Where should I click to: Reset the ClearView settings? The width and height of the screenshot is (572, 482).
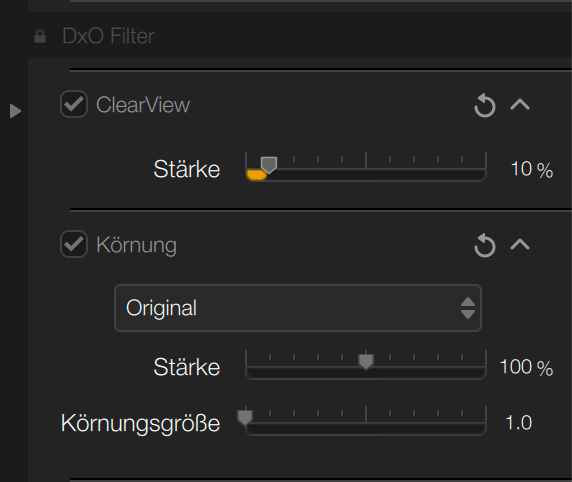[x=484, y=105]
